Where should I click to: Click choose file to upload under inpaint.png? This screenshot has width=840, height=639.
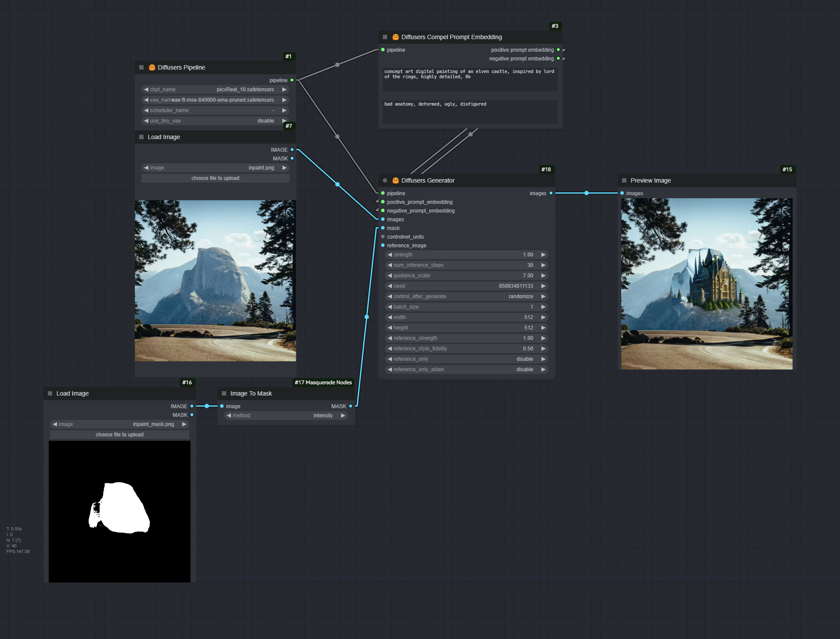215,178
